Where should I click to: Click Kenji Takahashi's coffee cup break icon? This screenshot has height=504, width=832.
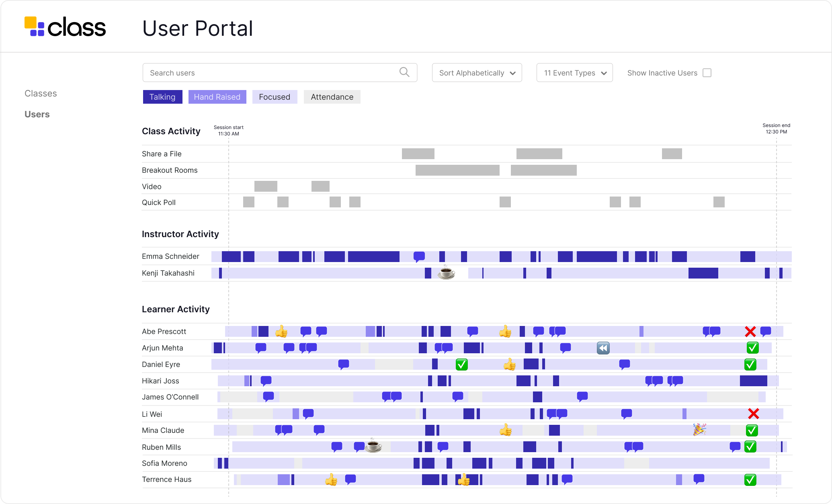tap(446, 273)
